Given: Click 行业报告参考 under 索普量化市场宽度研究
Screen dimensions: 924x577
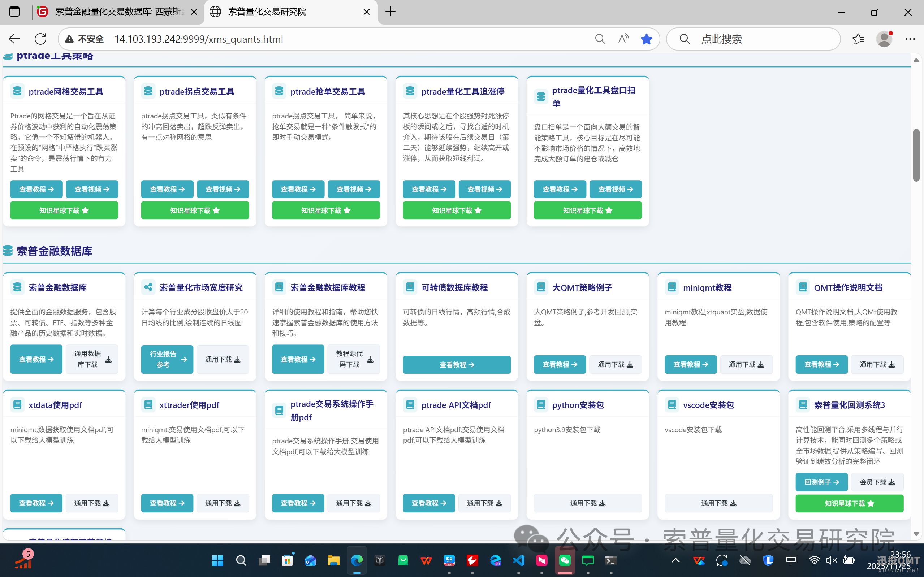Looking at the screenshot, I should pyautogui.click(x=167, y=359).
